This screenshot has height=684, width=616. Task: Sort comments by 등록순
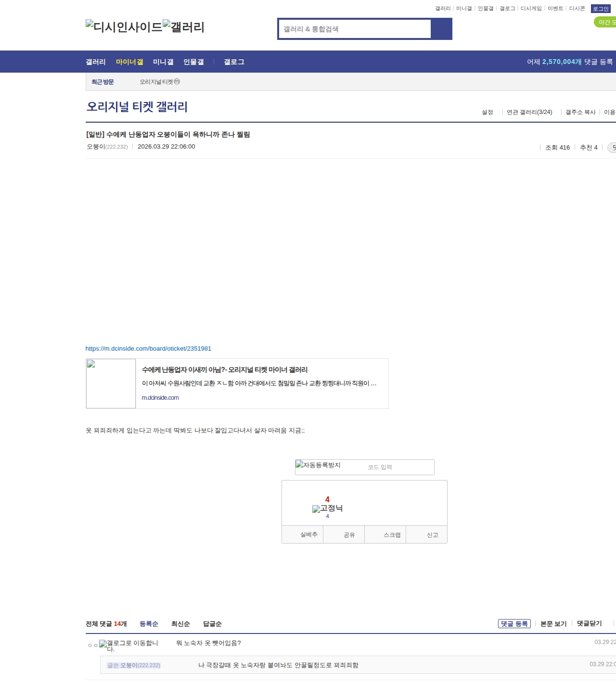coord(149,624)
